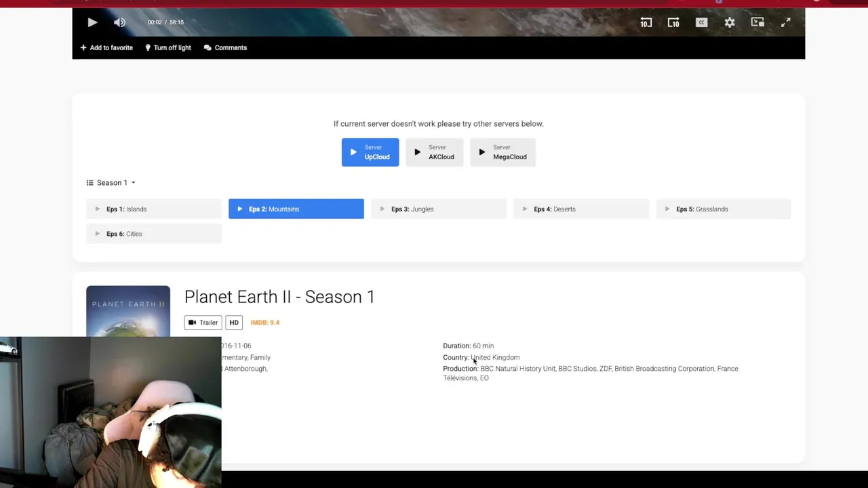
Task: Expand the Season 1 dropdown
Action: tap(111, 182)
